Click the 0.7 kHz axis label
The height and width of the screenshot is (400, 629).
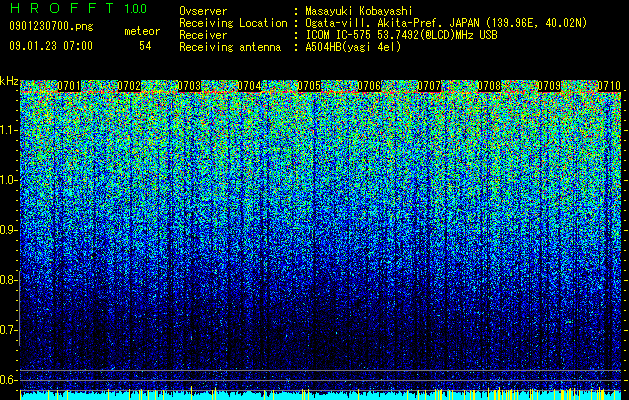coord(8,330)
